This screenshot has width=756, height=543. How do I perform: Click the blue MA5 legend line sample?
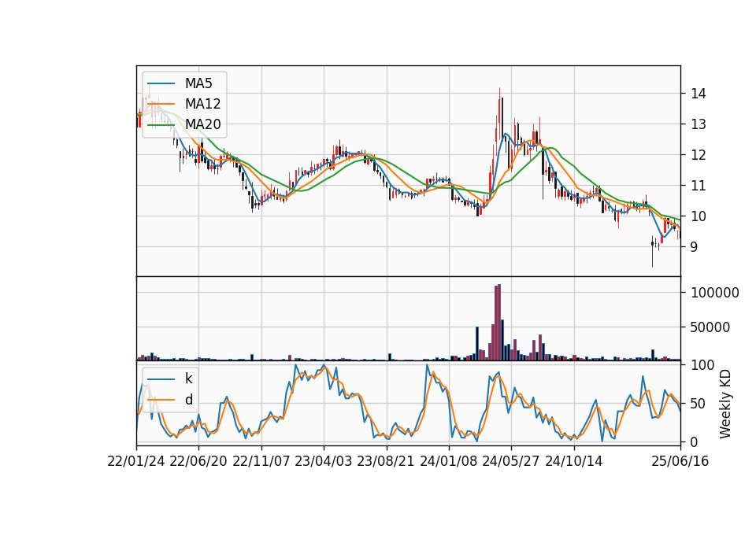[x=161, y=83]
